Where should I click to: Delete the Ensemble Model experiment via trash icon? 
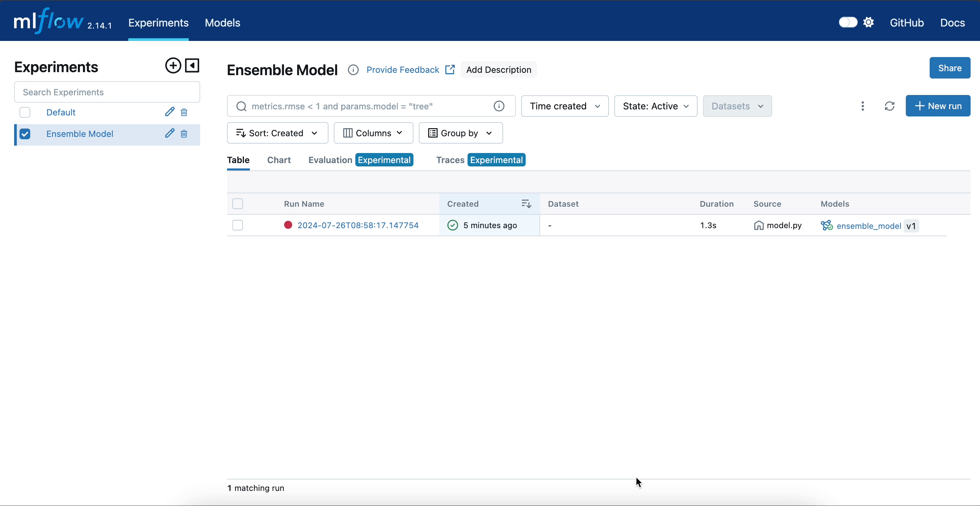point(184,134)
